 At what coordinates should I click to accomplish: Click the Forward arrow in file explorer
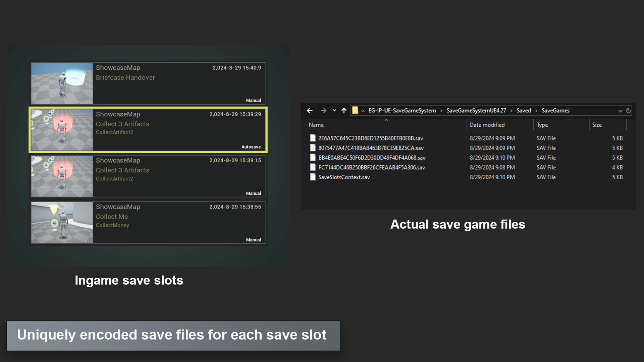pyautogui.click(x=323, y=111)
